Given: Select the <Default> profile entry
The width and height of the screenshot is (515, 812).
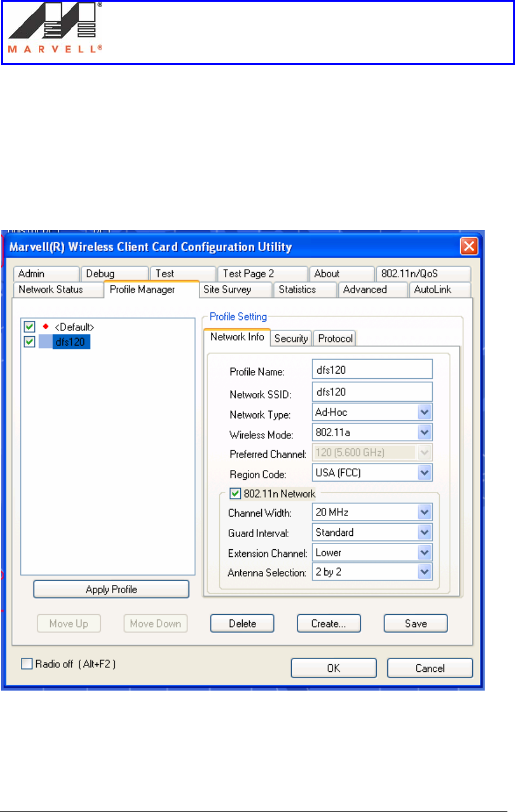Looking at the screenshot, I should tap(75, 327).
